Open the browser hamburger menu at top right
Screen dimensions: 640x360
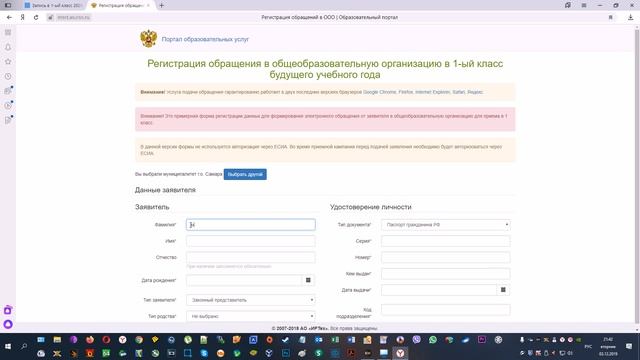point(584,5)
